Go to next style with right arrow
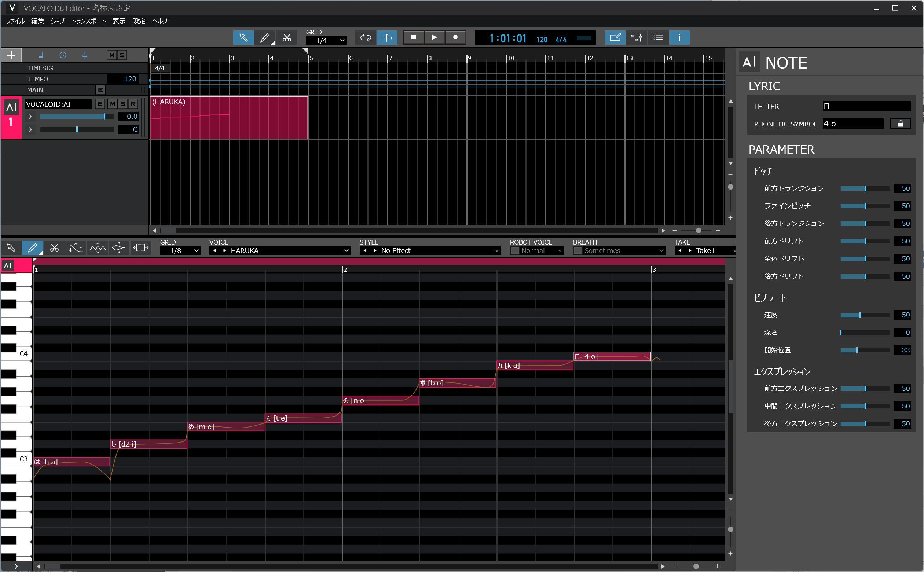 [x=375, y=250]
